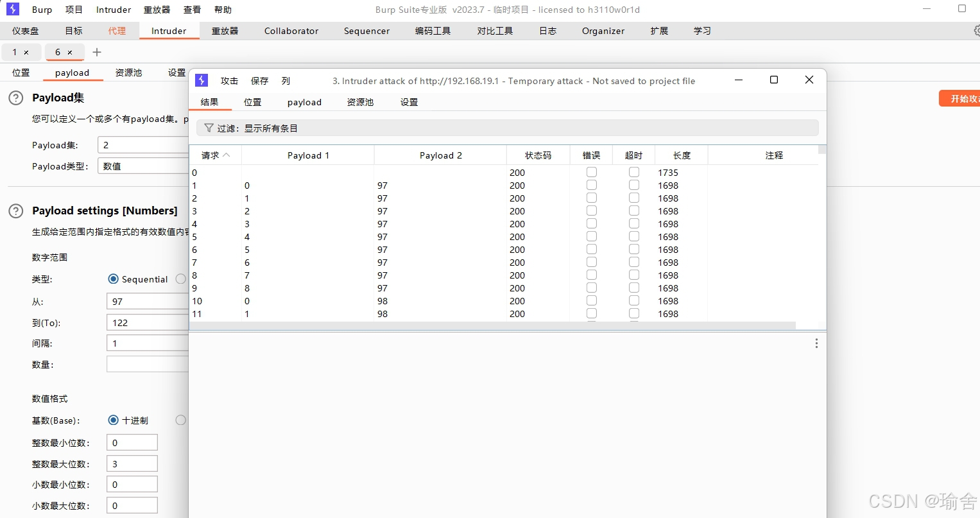Minimize the Intruder attack window
This screenshot has width=980, height=518.
tap(739, 80)
